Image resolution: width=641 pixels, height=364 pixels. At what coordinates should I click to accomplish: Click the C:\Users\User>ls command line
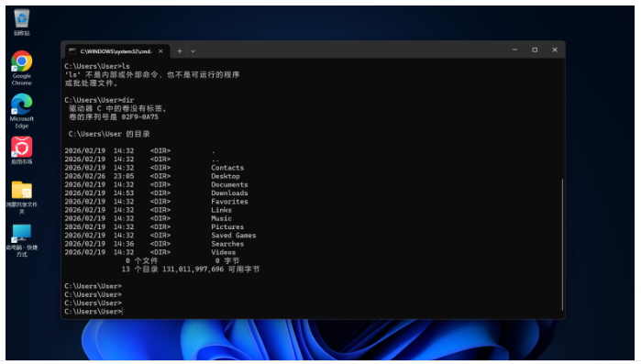(97, 66)
